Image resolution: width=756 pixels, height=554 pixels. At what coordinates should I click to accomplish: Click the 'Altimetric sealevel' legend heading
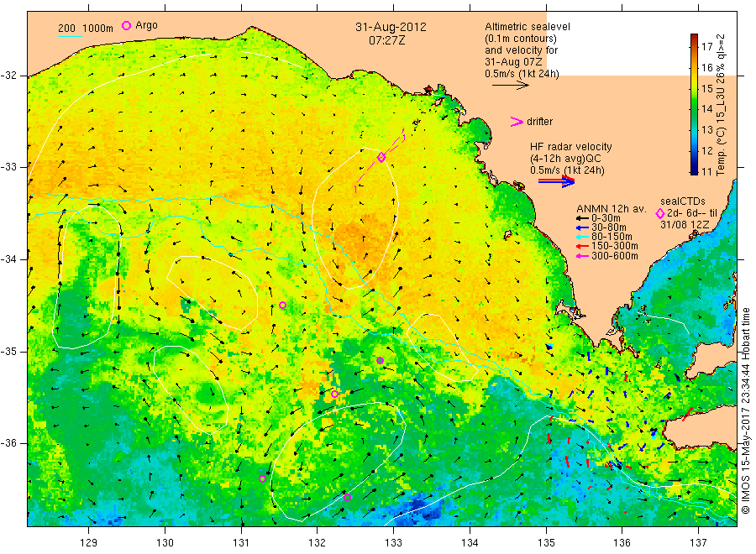pyautogui.click(x=528, y=27)
